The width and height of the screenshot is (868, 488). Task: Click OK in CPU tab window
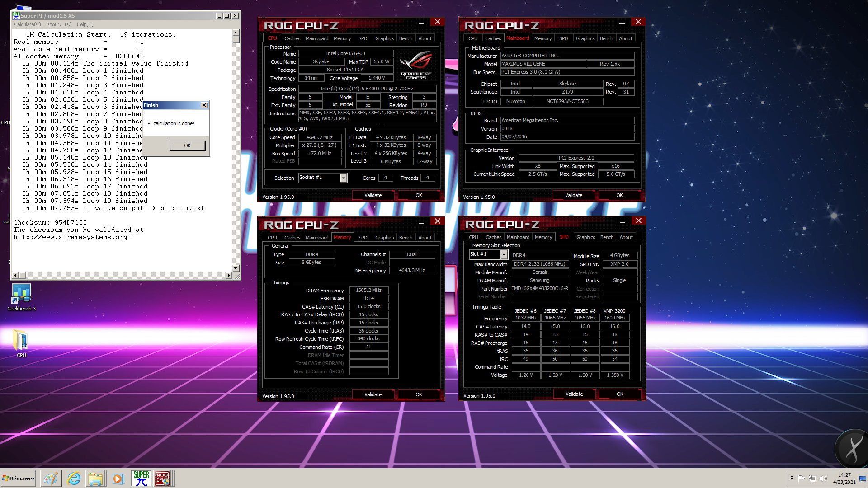(419, 195)
